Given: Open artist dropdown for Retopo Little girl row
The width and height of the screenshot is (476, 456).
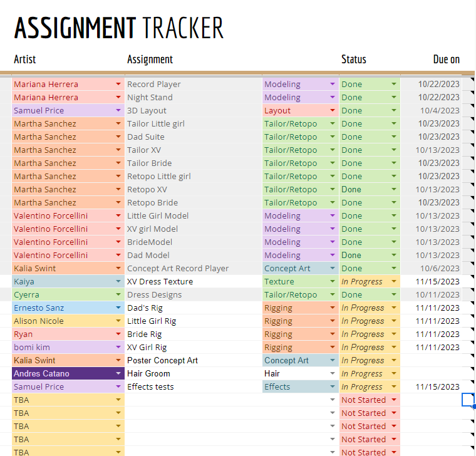Looking at the screenshot, I should (x=118, y=177).
